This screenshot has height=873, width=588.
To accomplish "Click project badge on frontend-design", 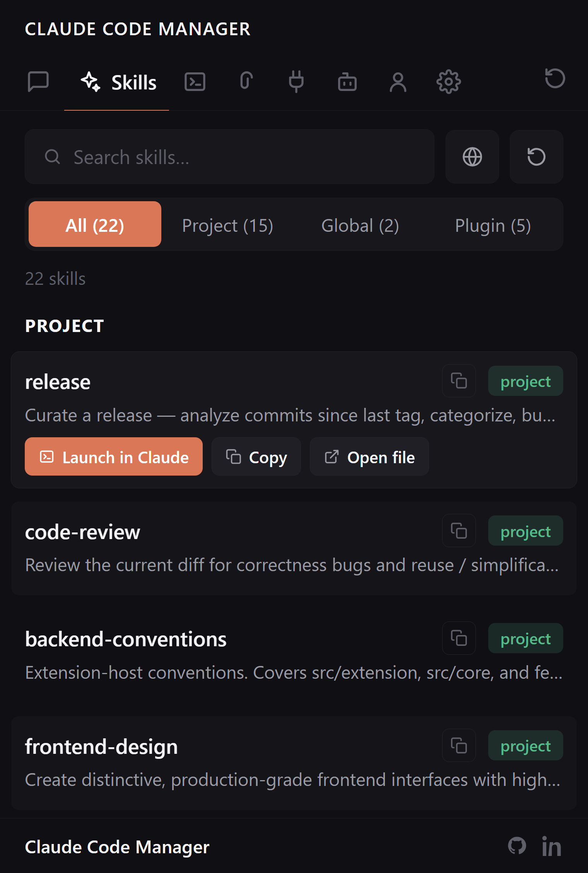I will tap(525, 746).
